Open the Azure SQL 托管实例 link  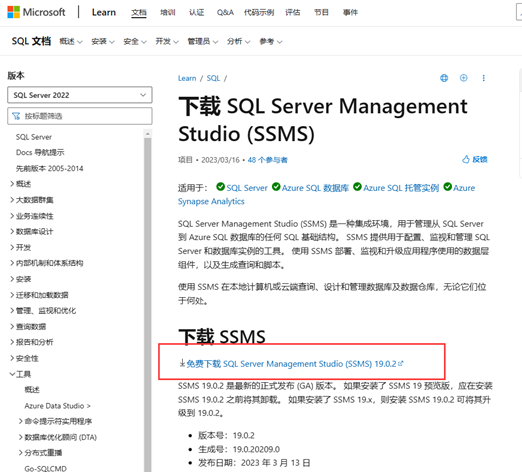click(x=401, y=188)
